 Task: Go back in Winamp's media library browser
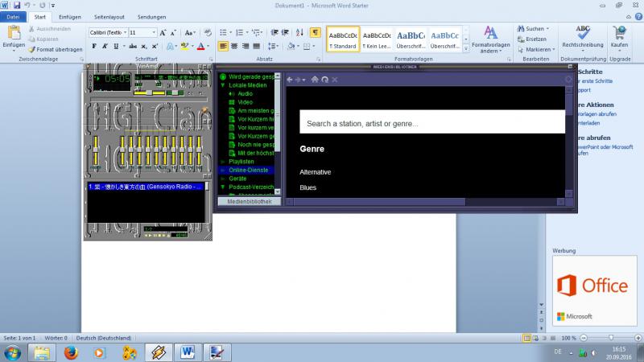pyautogui.click(x=290, y=80)
